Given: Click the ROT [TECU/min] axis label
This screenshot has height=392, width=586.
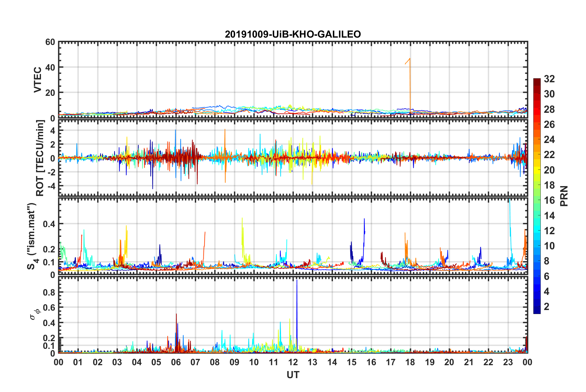Looking at the screenshot, I should tap(40, 158).
